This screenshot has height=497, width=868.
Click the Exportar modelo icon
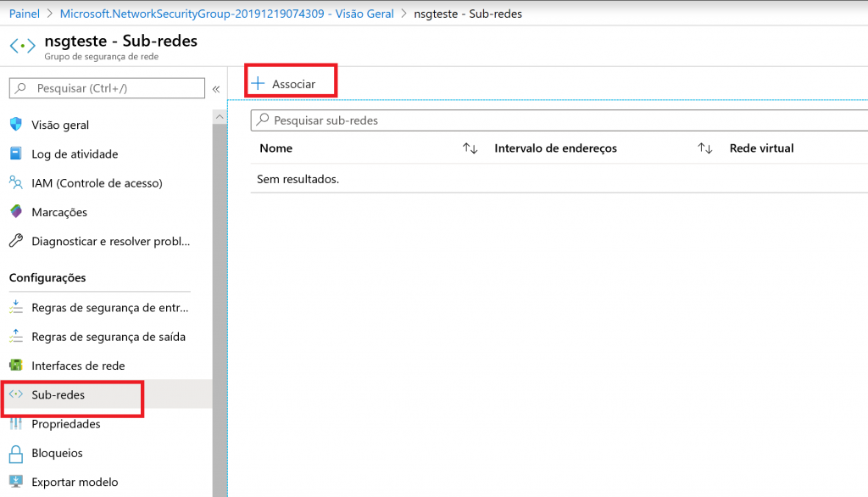coord(15,482)
